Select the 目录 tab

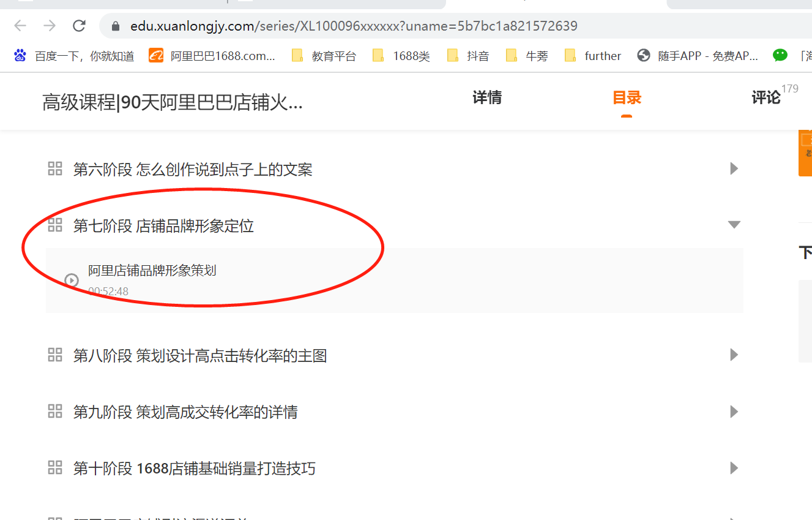(x=627, y=98)
